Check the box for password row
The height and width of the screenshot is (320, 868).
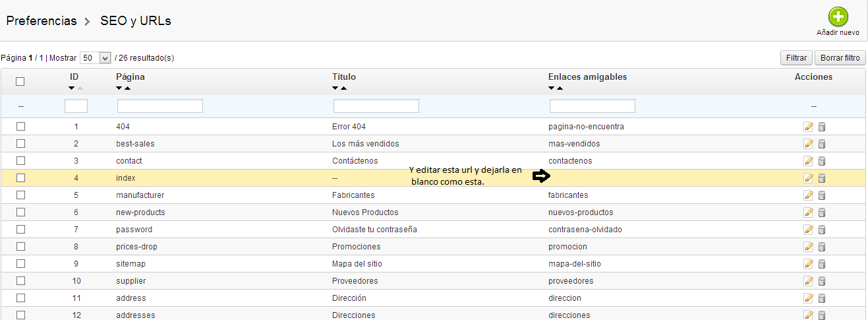tap(20, 230)
